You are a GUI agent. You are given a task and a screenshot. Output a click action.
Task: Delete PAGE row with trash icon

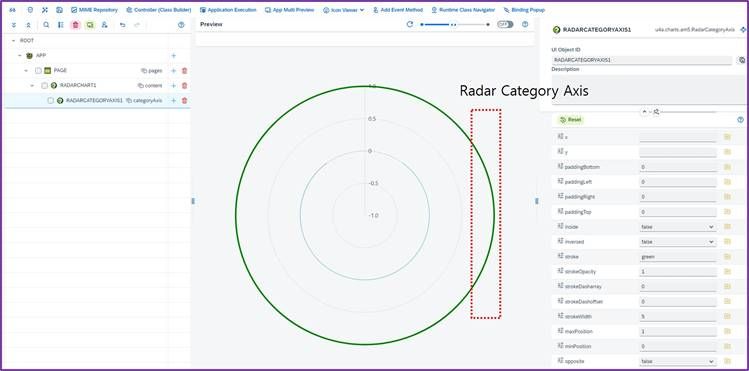(x=184, y=71)
